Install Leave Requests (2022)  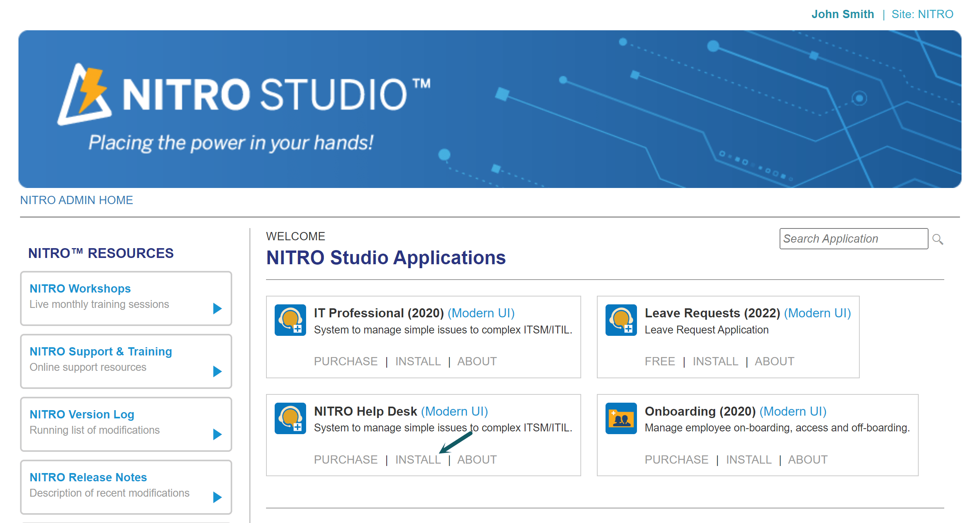point(715,361)
